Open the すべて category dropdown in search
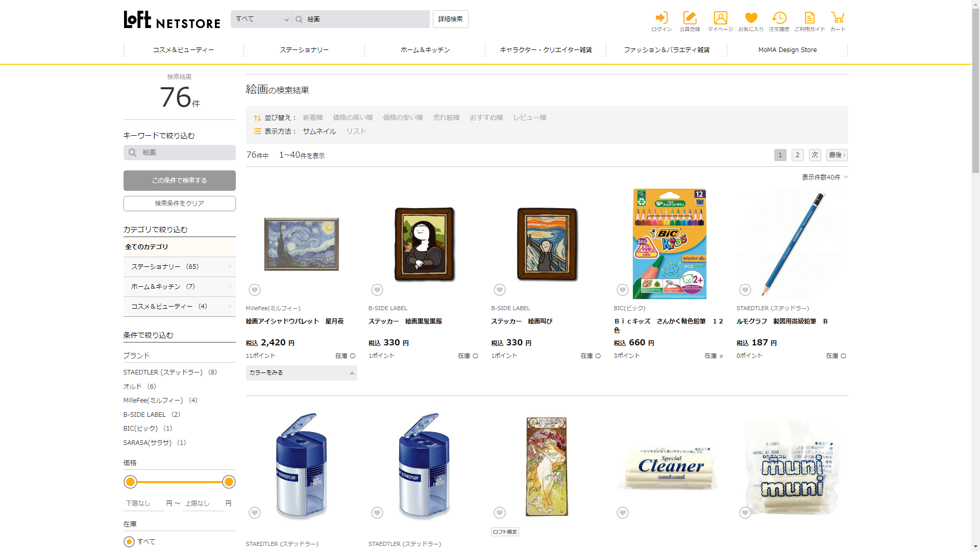This screenshot has height=551, width=980. coord(261,19)
